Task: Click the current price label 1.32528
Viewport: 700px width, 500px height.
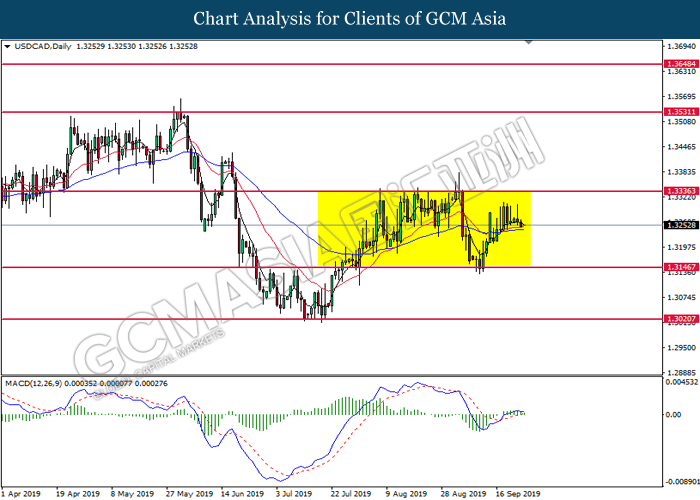Action: click(x=681, y=225)
